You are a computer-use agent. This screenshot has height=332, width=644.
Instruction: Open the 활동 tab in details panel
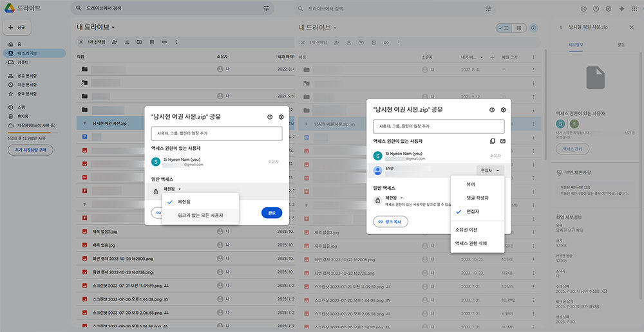[620, 44]
